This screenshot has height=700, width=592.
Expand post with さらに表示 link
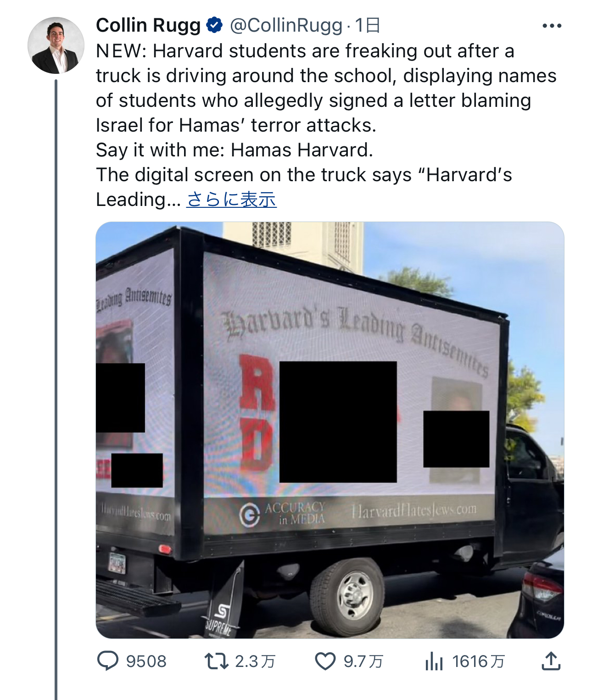[x=231, y=200]
